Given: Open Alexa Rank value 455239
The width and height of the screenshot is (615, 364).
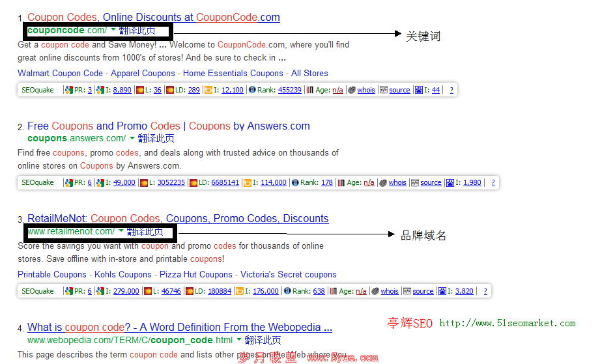Looking at the screenshot, I should 290,90.
